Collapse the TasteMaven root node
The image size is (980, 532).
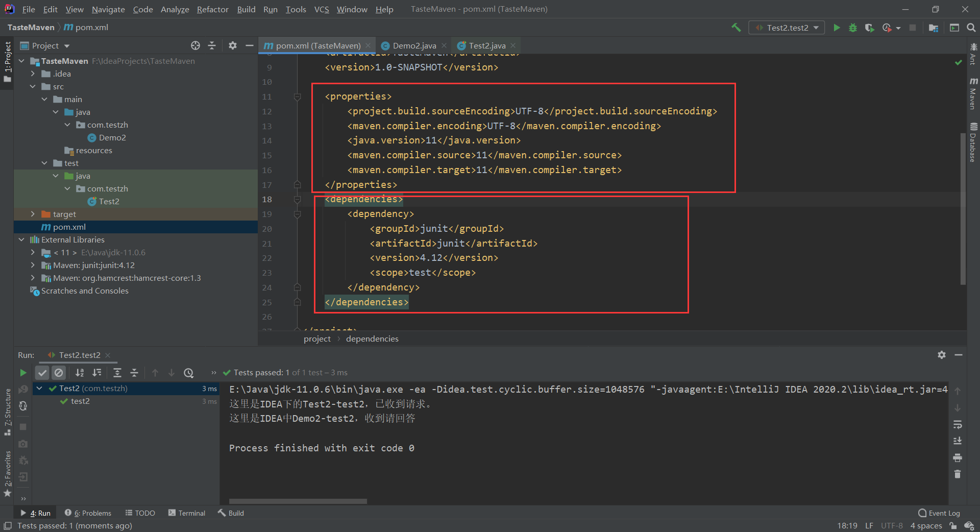21,61
